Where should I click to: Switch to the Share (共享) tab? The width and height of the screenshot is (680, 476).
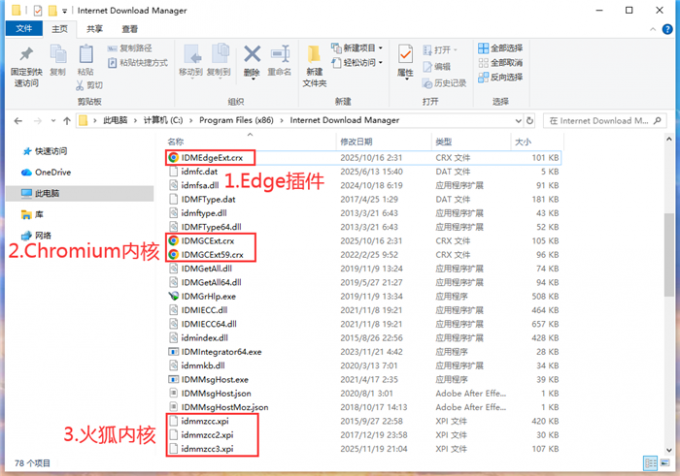(95, 29)
